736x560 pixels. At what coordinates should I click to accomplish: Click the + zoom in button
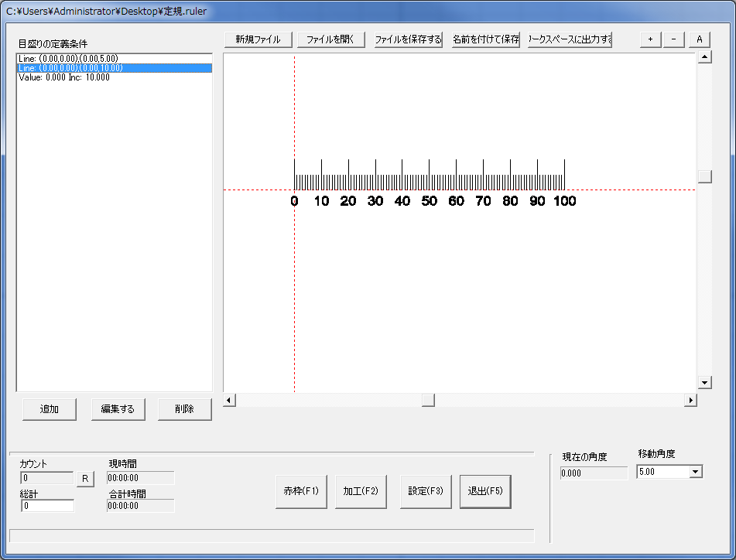click(x=651, y=40)
